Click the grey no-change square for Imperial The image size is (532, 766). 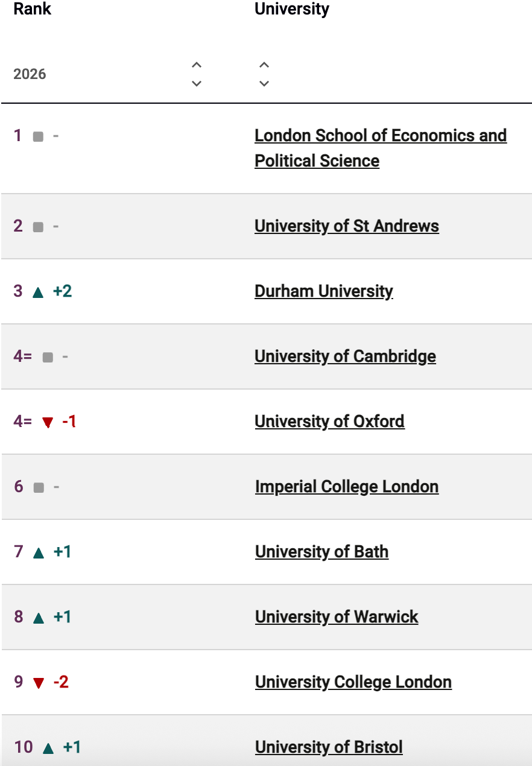[x=39, y=487]
